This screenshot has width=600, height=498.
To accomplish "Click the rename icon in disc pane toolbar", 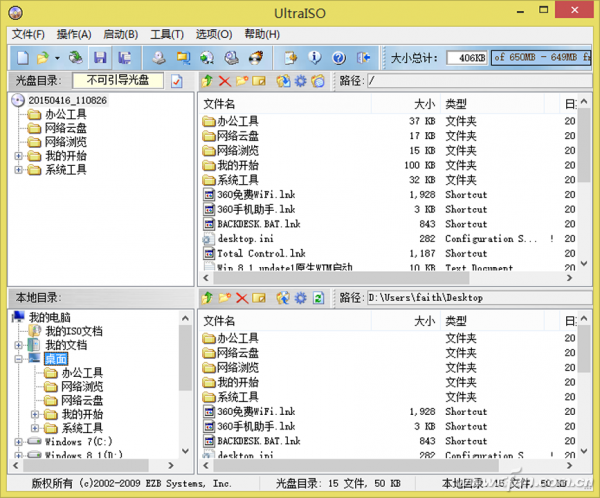I will coord(259,81).
